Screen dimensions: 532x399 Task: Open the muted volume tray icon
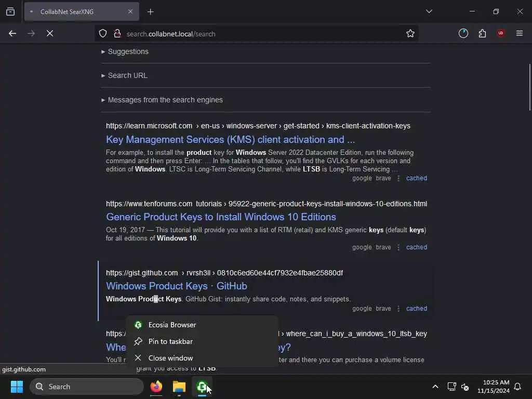click(x=465, y=387)
